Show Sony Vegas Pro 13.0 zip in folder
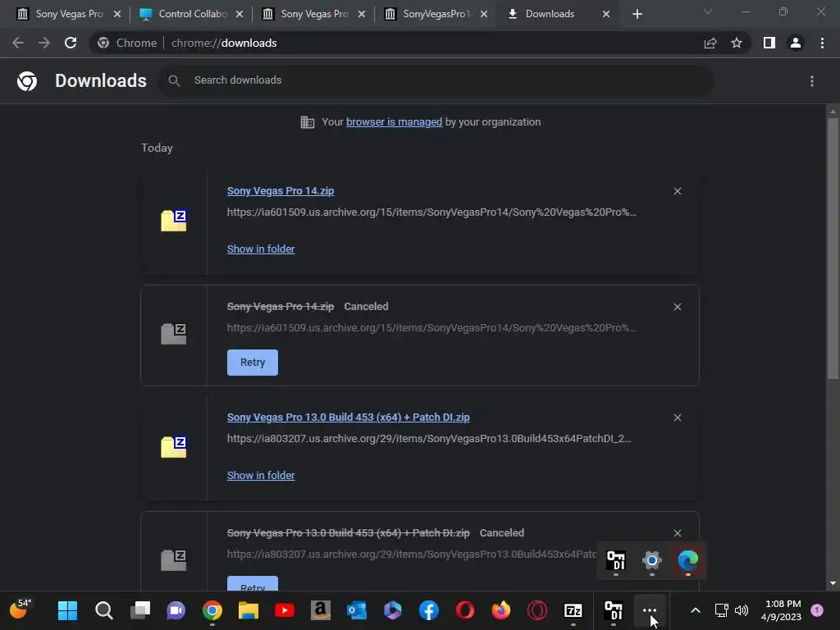 click(261, 476)
